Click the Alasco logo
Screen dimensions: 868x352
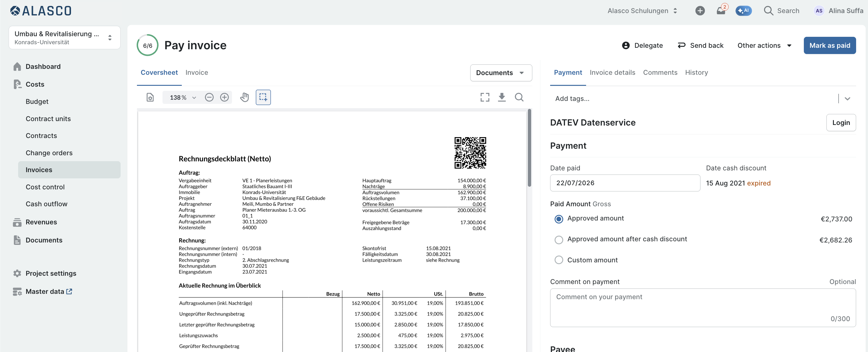point(41,11)
